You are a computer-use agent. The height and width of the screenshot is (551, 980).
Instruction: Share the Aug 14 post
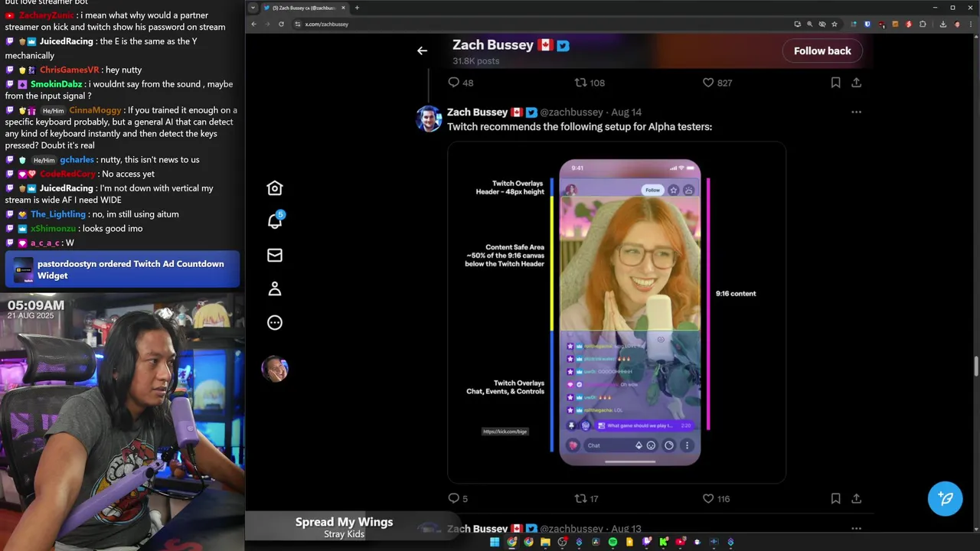pyautogui.click(x=856, y=498)
